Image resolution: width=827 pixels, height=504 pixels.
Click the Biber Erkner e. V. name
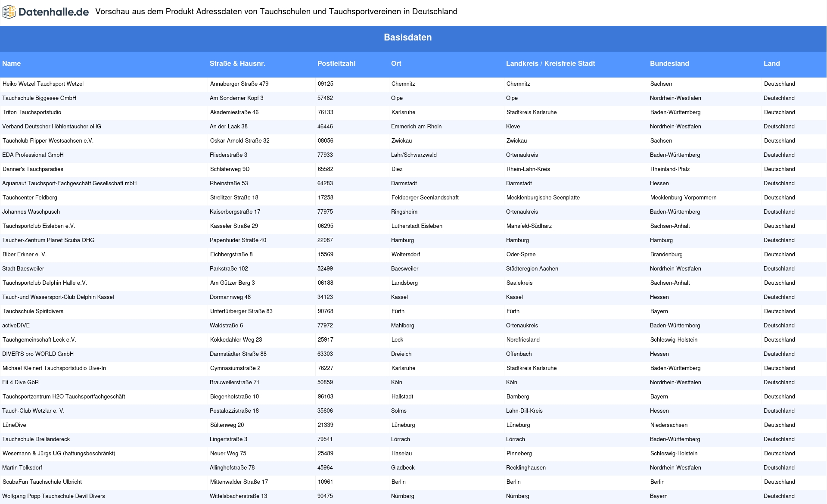point(25,255)
